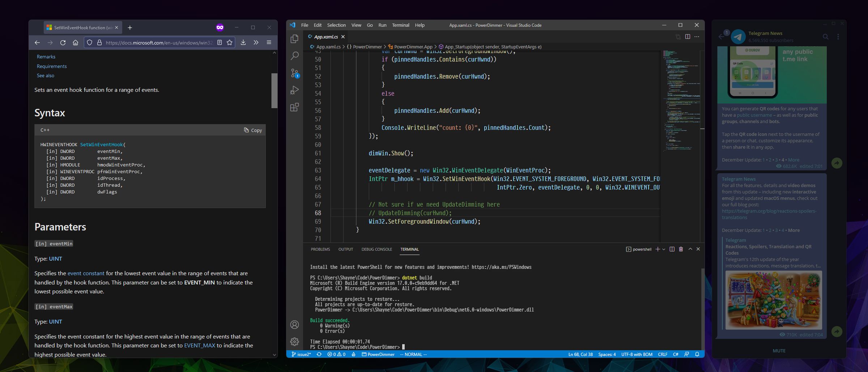
Task: Split the terminal panel
Action: tap(672, 249)
